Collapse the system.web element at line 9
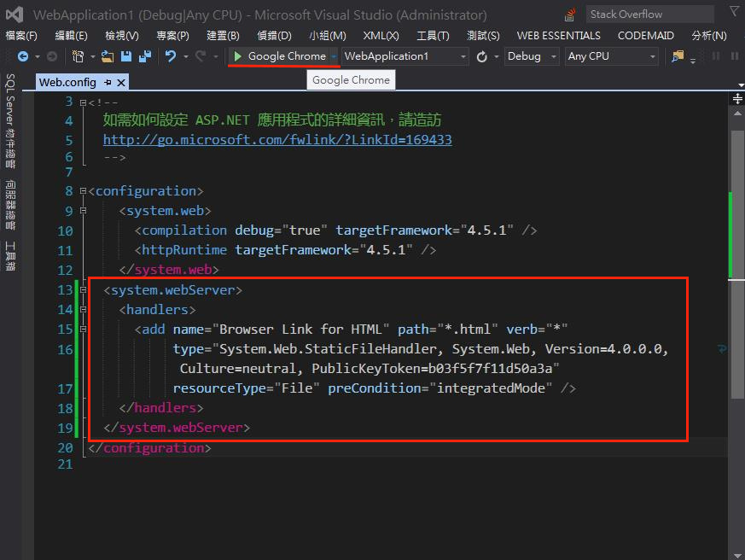745x560 pixels. click(x=83, y=211)
